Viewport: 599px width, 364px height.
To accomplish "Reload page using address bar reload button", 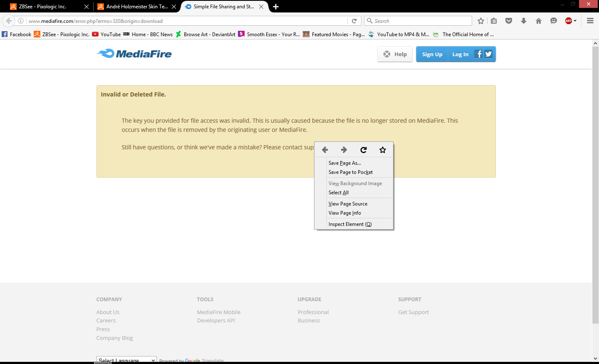I will 354,21.
